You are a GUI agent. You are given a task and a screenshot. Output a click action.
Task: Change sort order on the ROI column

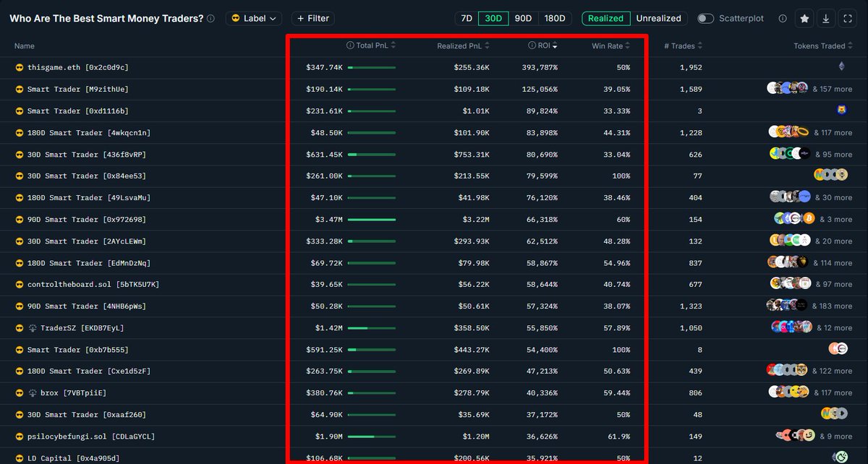[x=555, y=46]
